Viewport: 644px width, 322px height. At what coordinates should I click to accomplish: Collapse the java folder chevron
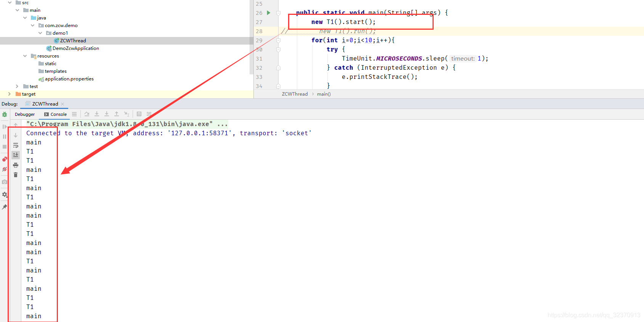(x=25, y=18)
